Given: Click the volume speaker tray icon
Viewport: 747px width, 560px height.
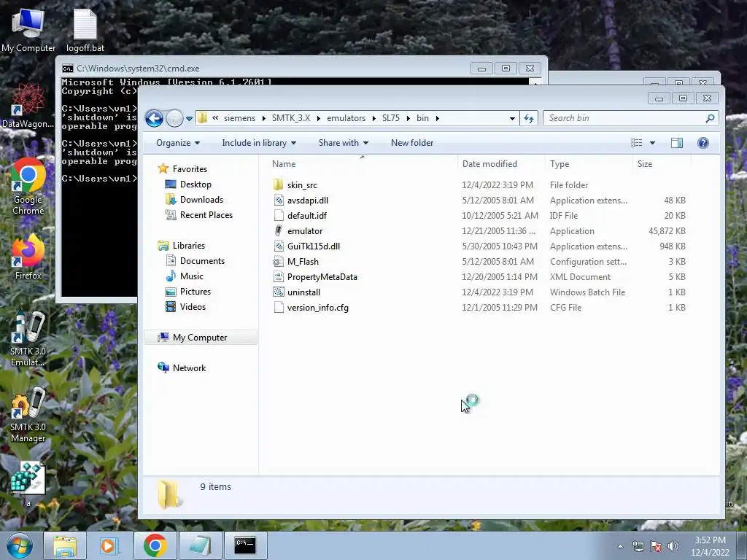Looking at the screenshot, I should tap(673, 546).
